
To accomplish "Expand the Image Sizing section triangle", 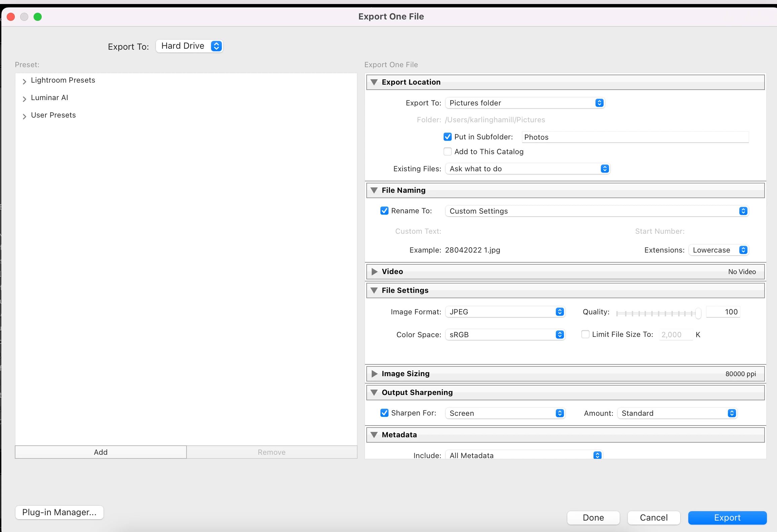I will point(374,374).
